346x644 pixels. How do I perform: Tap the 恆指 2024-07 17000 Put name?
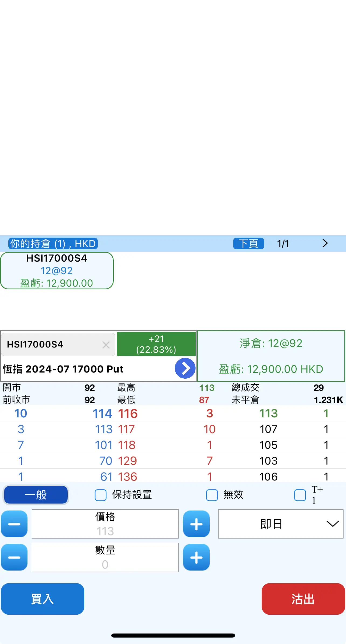[63, 369]
